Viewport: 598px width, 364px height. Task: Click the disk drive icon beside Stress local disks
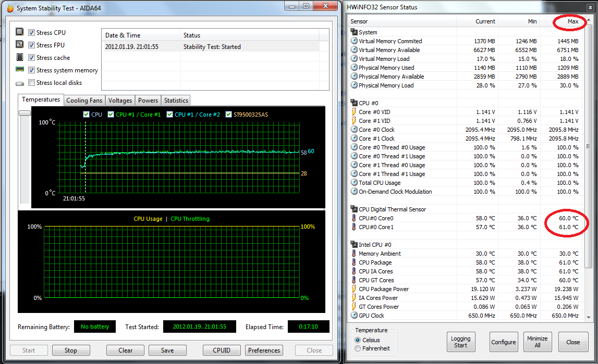20,83
